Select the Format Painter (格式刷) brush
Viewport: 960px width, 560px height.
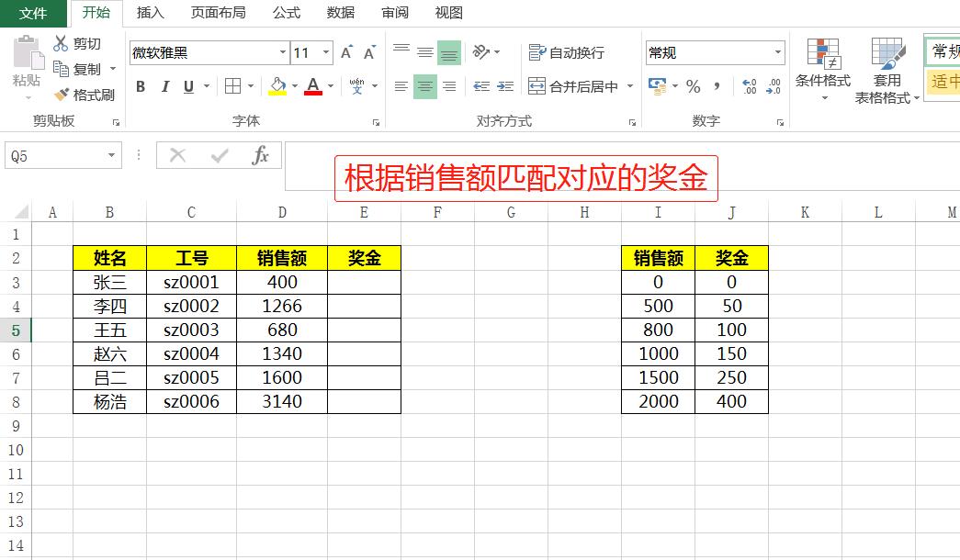click(62, 95)
